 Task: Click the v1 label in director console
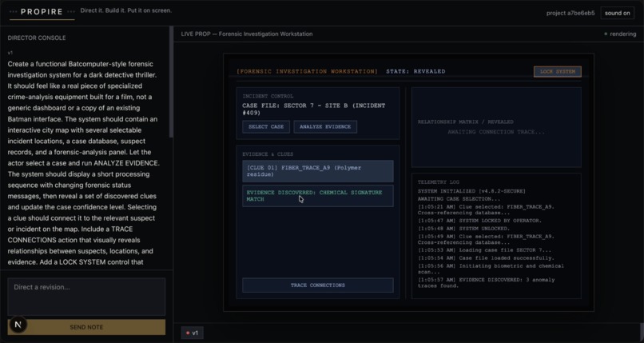(x=10, y=53)
